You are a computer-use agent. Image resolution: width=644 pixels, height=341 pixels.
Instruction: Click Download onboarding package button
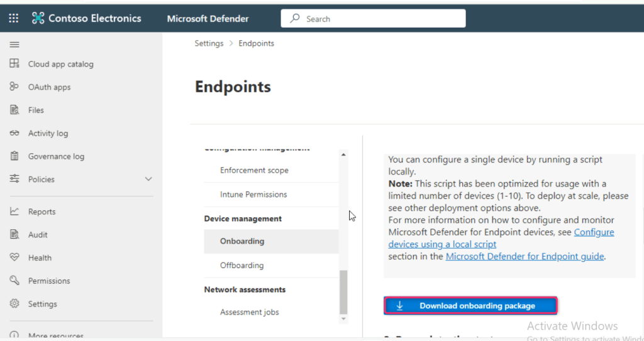[470, 306]
